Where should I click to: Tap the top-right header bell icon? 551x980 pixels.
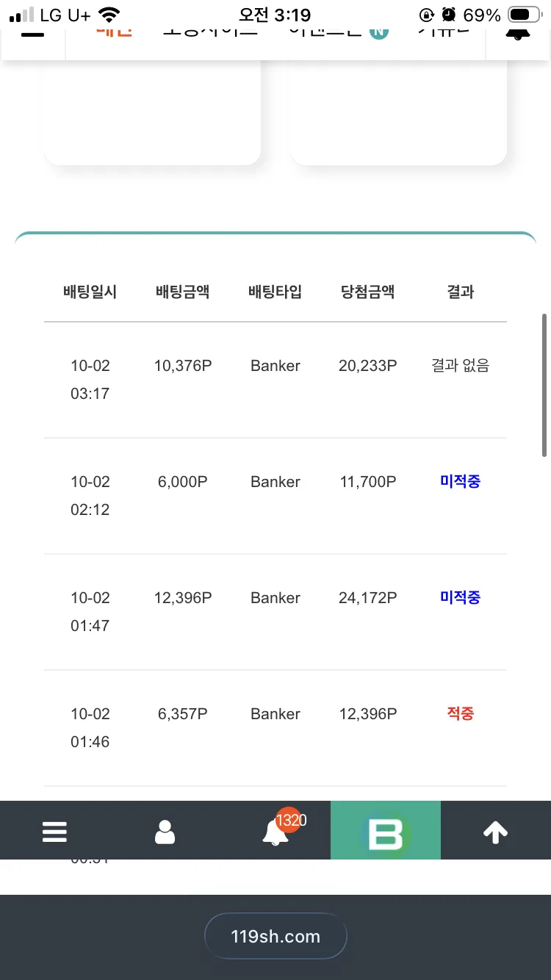click(518, 34)
